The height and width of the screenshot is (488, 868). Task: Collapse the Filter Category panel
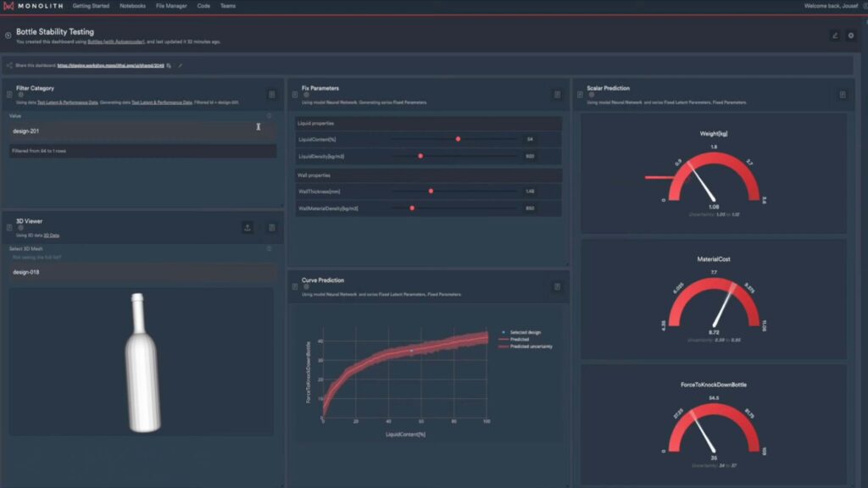[8, 95]
